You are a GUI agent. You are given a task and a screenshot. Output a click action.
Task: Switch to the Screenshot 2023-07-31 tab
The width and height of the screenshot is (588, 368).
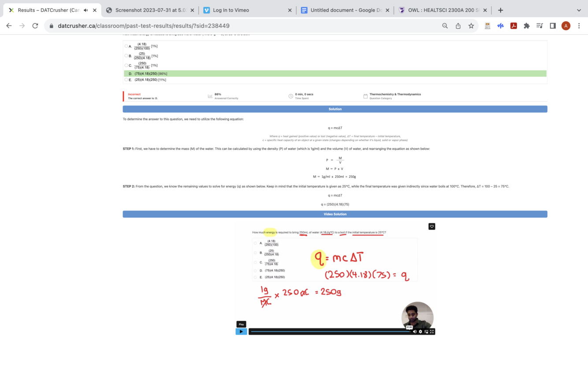(150, 10)
